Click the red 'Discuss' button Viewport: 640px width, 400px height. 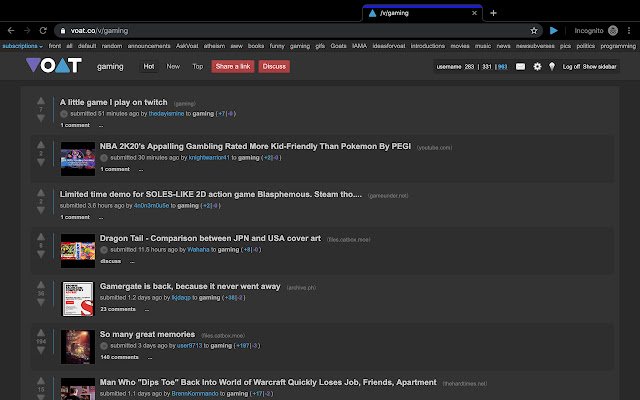(x=274, y=67)
